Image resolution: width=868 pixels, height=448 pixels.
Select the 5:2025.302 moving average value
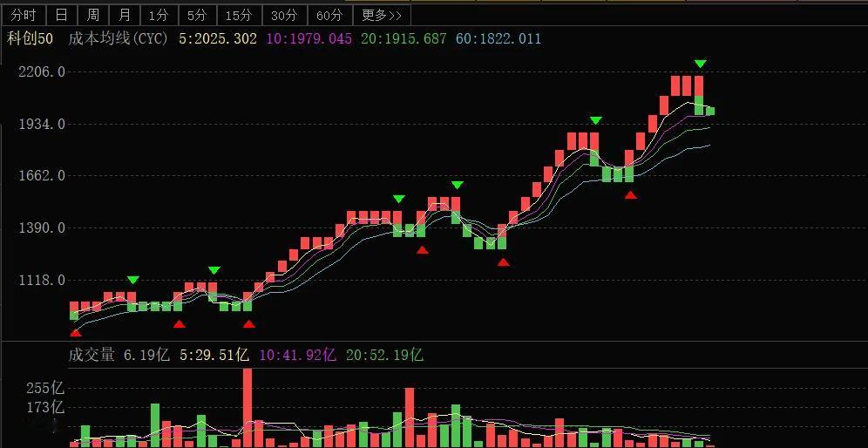218,38
